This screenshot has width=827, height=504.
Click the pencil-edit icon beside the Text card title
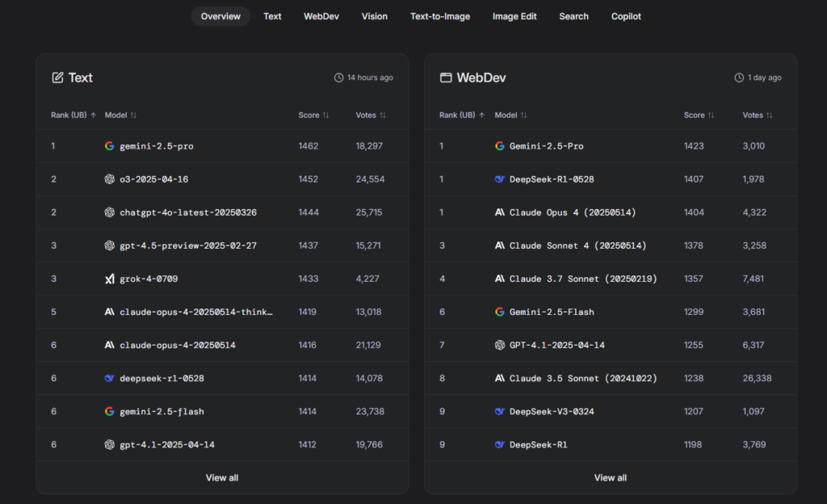(57, 78)
